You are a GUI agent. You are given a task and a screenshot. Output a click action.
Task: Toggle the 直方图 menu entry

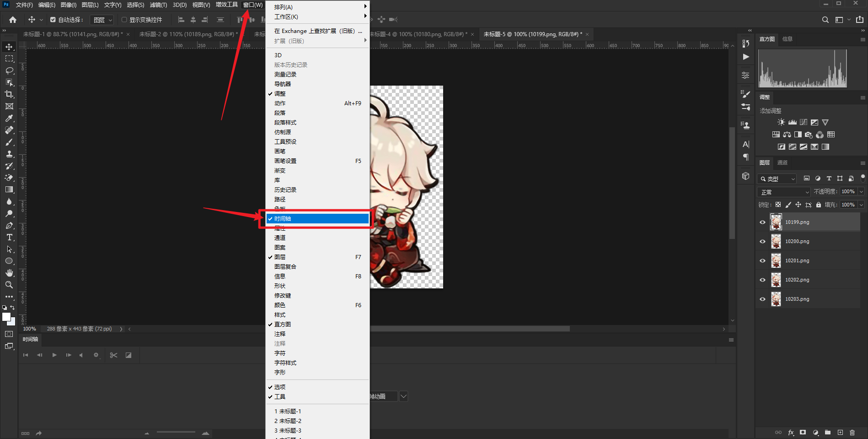click(x=317, y=324)
